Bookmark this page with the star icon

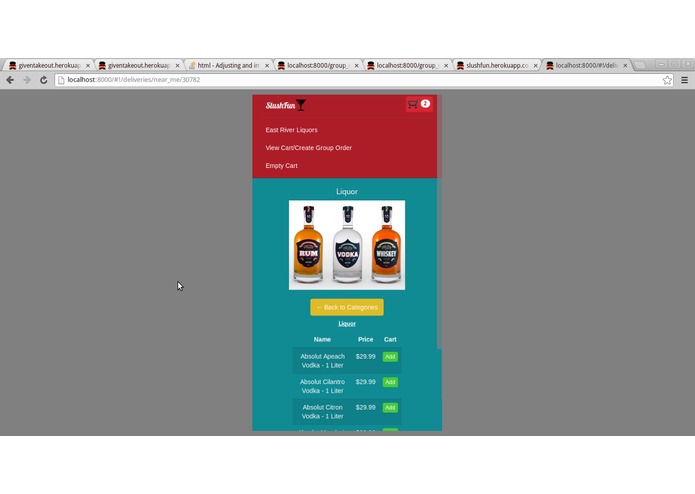click(667, 80)
